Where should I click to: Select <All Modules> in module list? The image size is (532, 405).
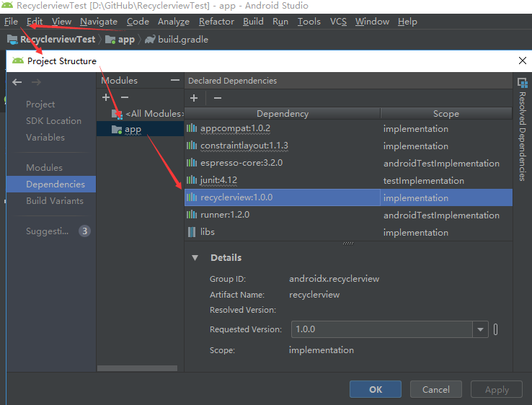click(141, 114)
